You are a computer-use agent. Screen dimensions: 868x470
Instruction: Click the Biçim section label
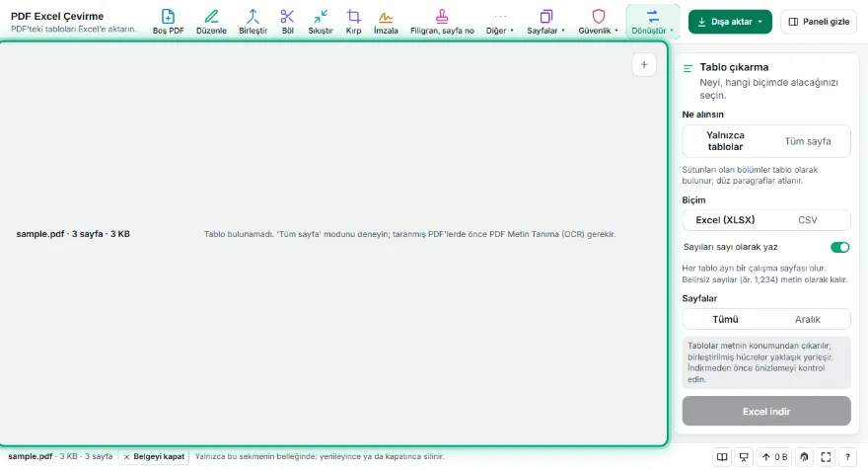[693, 200]
